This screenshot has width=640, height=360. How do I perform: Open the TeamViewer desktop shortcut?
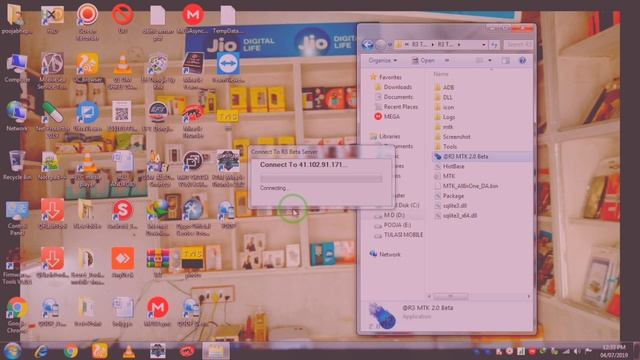tap(228, 69)
